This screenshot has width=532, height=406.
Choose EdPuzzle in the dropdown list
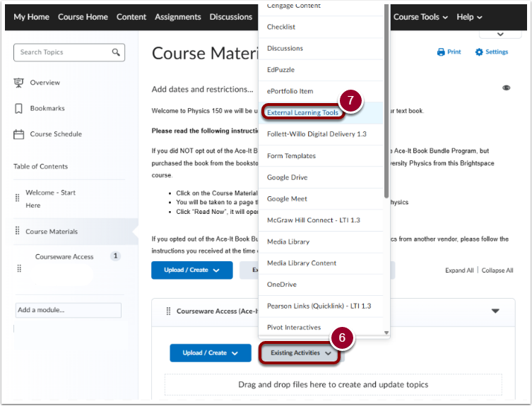click(x=321, y=70)
